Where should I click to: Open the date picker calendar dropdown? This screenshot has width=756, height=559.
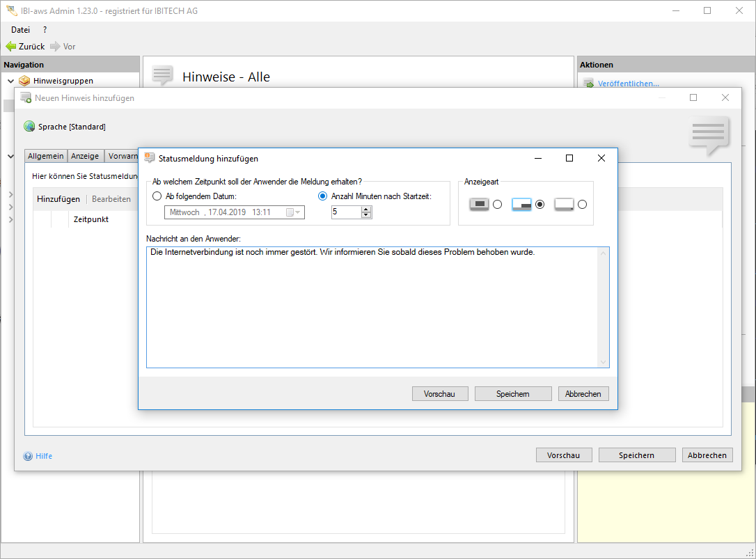coord(294,212)
